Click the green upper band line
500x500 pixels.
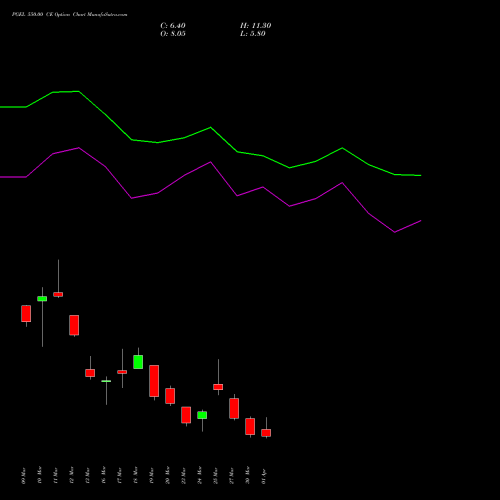click(211, 128)
